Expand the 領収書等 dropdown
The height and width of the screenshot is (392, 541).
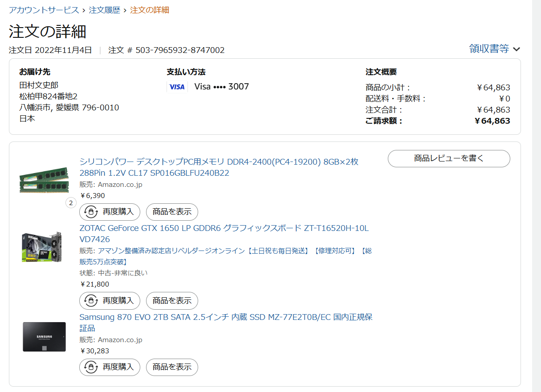489,49
